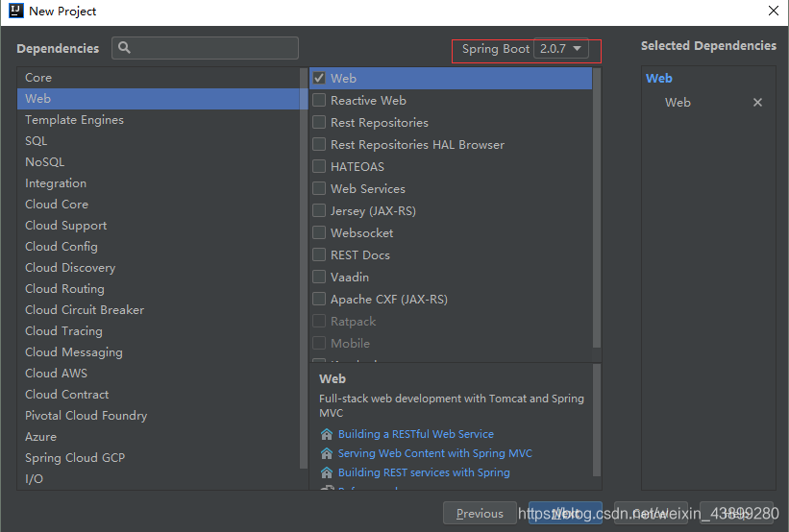Click house icon beside Building a RESTful Web Service
Image resolution: width=789 pixels, height=532 pixels.
coord(327,434)
